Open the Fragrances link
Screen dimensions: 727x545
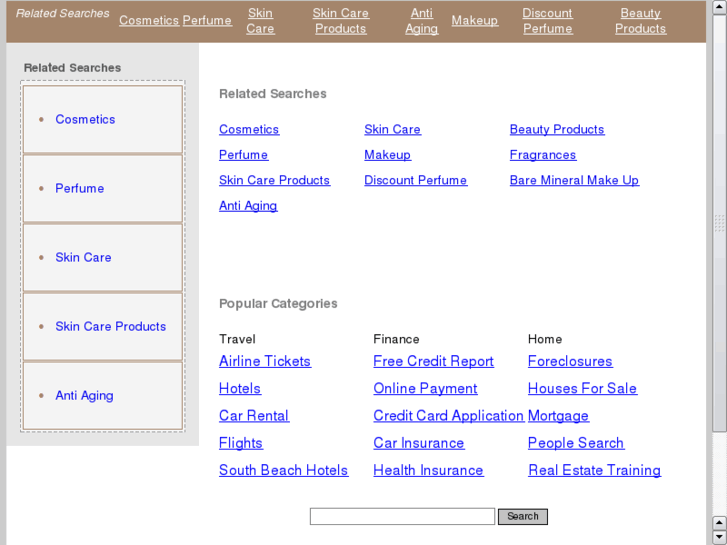[543, 155]
